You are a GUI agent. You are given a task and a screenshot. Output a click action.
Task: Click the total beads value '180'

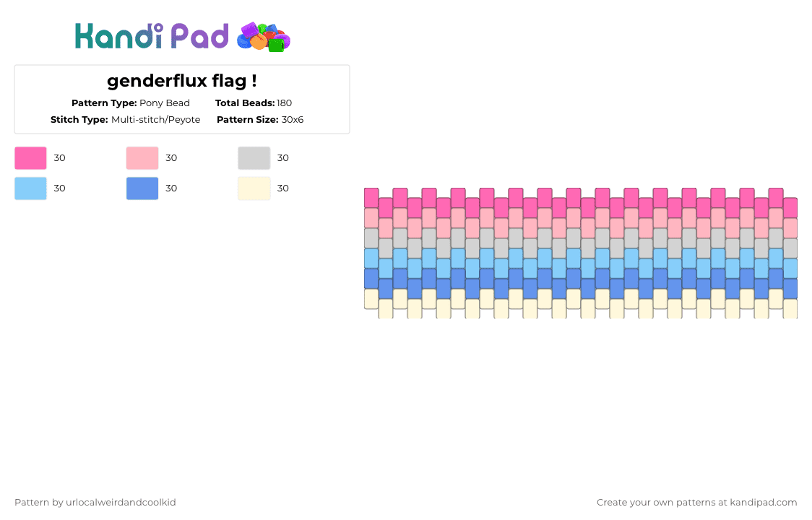[285, 103]
